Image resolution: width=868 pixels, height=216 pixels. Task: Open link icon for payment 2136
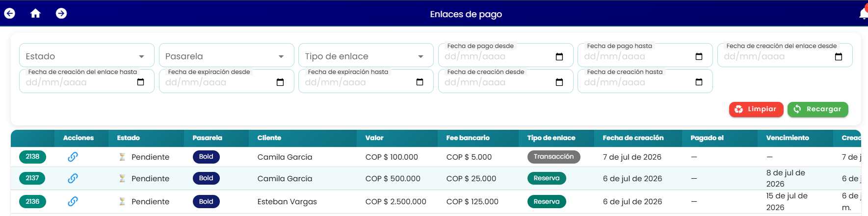click(73, 201)
